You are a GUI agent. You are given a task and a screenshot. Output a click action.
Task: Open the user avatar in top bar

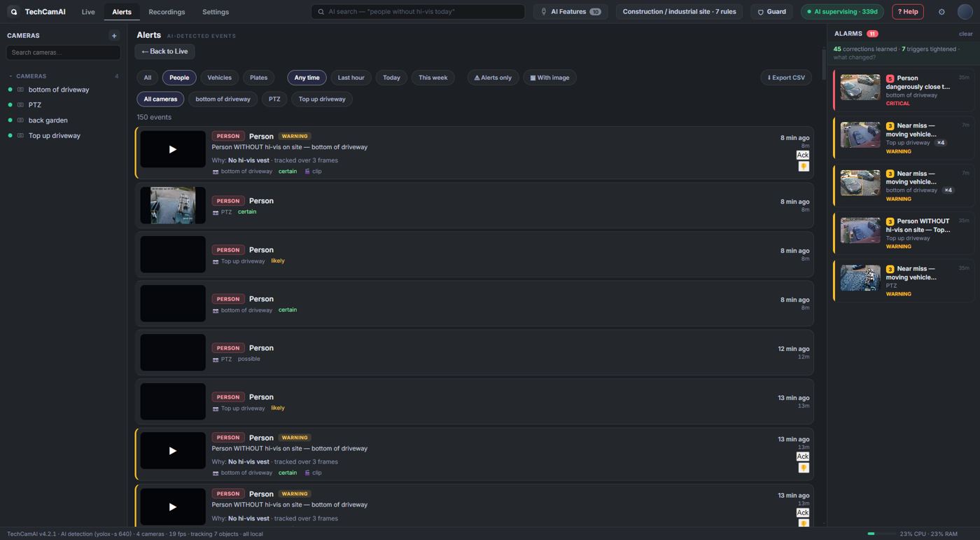tap(965, 12)
